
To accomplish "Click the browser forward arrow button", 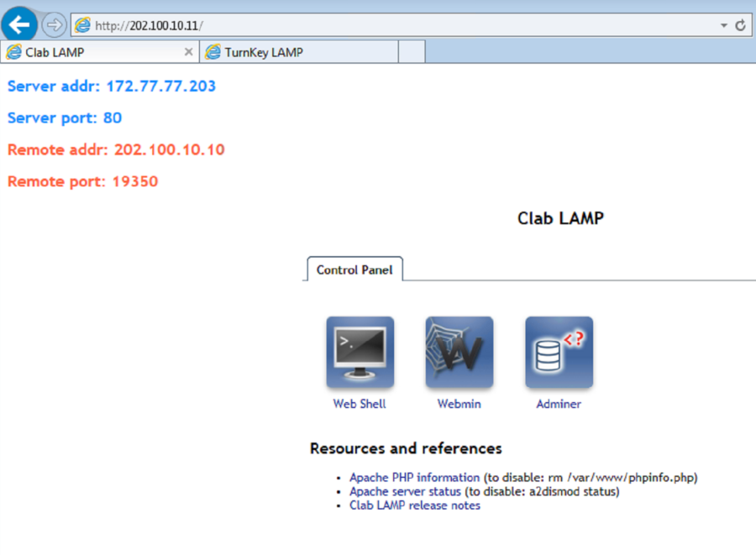I will (54, 24).
